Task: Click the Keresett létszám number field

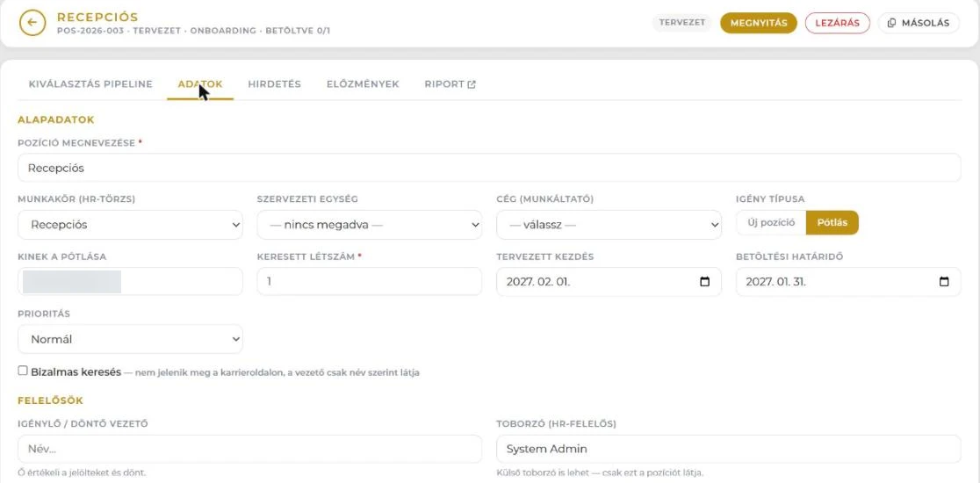Action: tap(370, 282)
